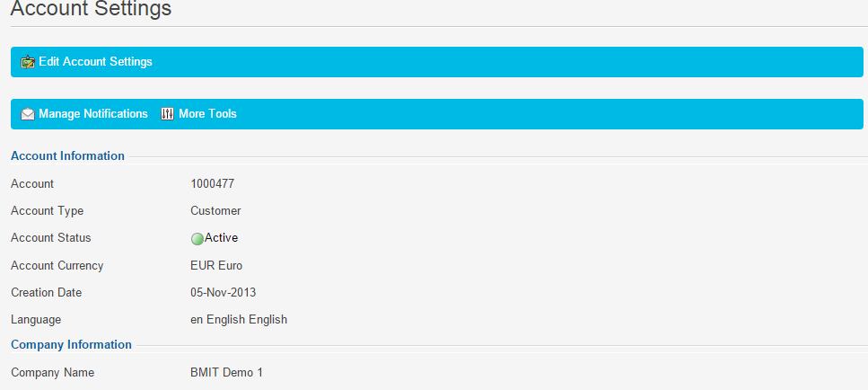Click the green Active status indicator
The height and width of the screenshot is (390, 868).
[197, 239]
